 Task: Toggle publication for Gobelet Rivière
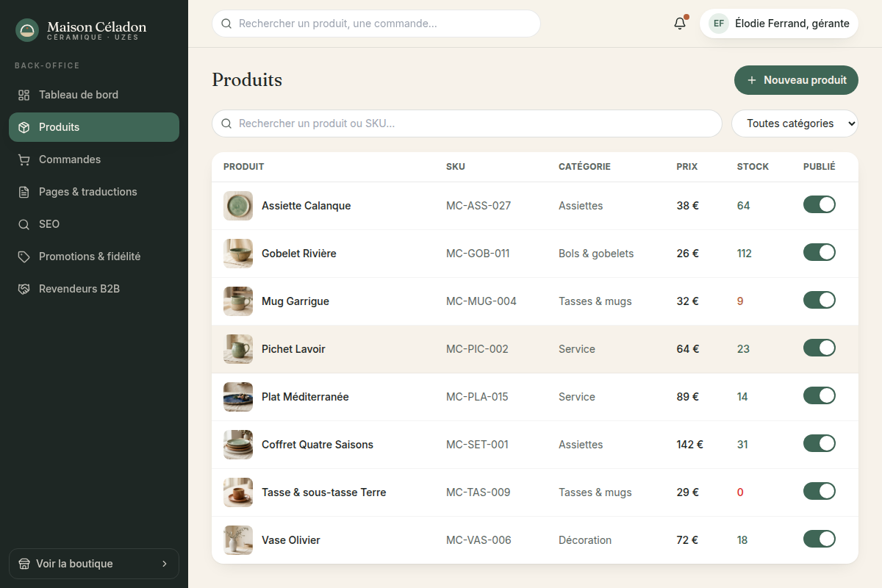820,252
